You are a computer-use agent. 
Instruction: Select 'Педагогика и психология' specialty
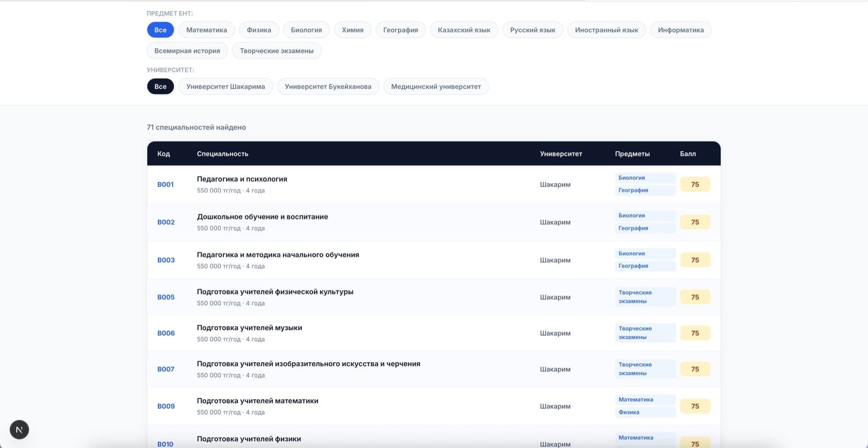(242, 179)
